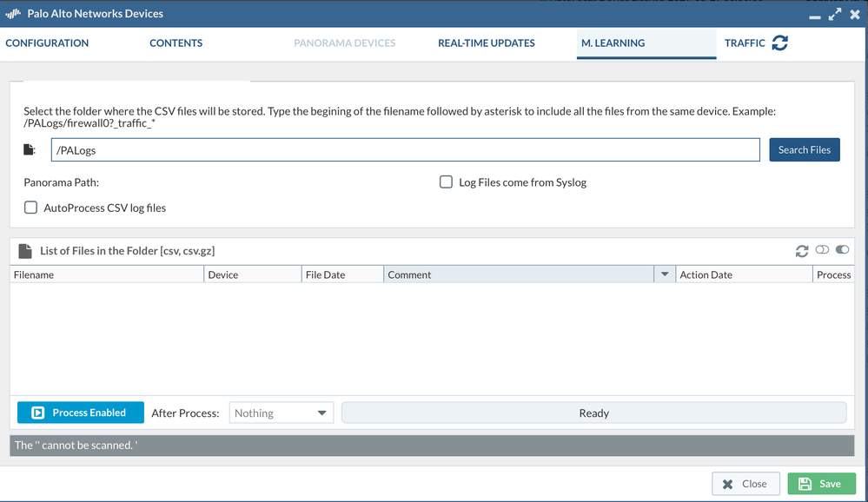The image size is (868, 502).
Task: Click the folder path file icon
Action: [30, 150]
